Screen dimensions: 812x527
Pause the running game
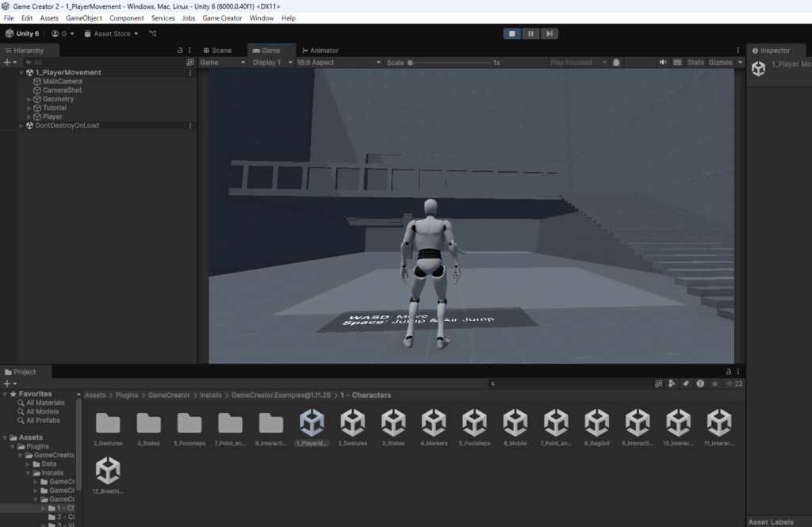[x=530, y=33]
